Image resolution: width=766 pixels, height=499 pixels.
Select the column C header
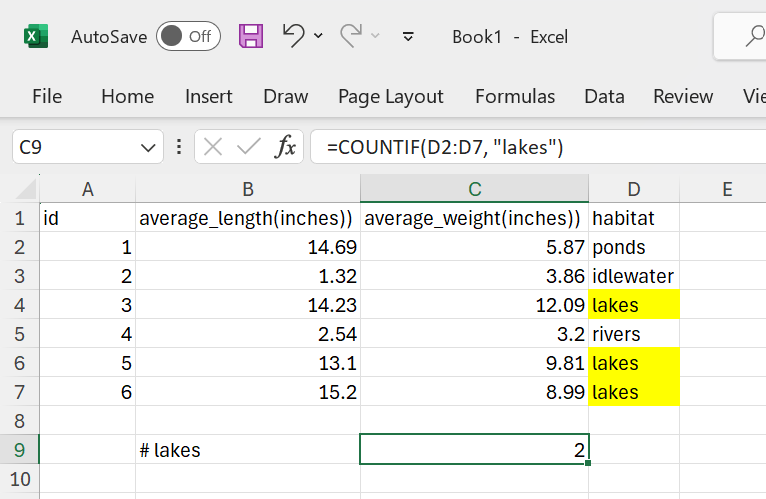point(474,189)
